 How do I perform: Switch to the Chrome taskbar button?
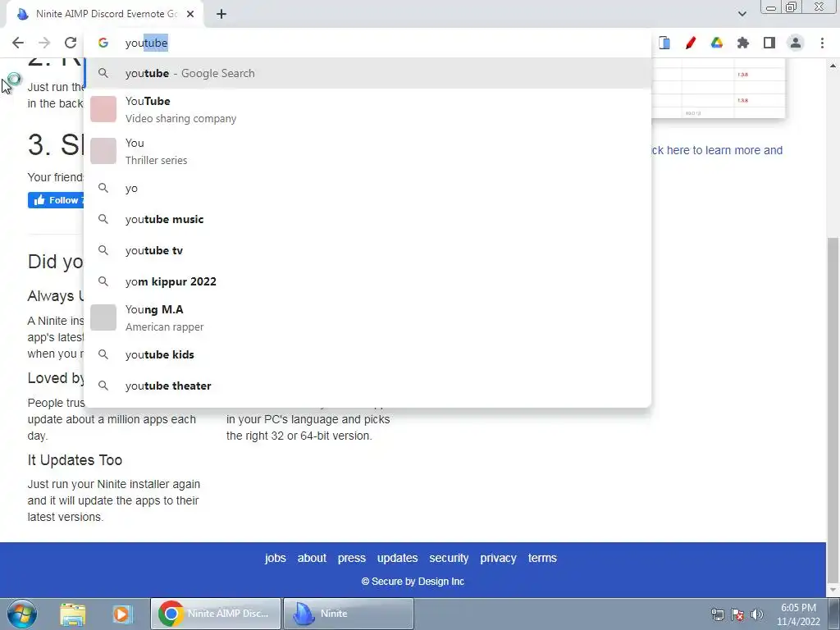216,614
